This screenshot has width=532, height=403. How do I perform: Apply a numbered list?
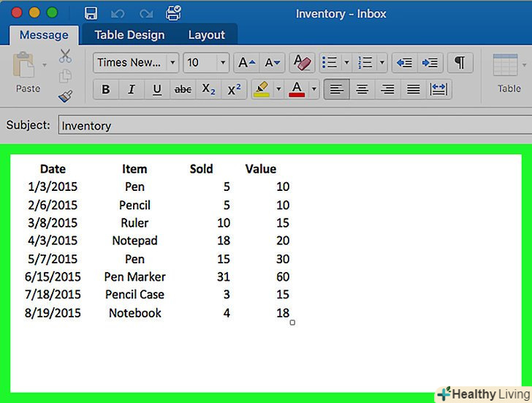coord(365,63)
